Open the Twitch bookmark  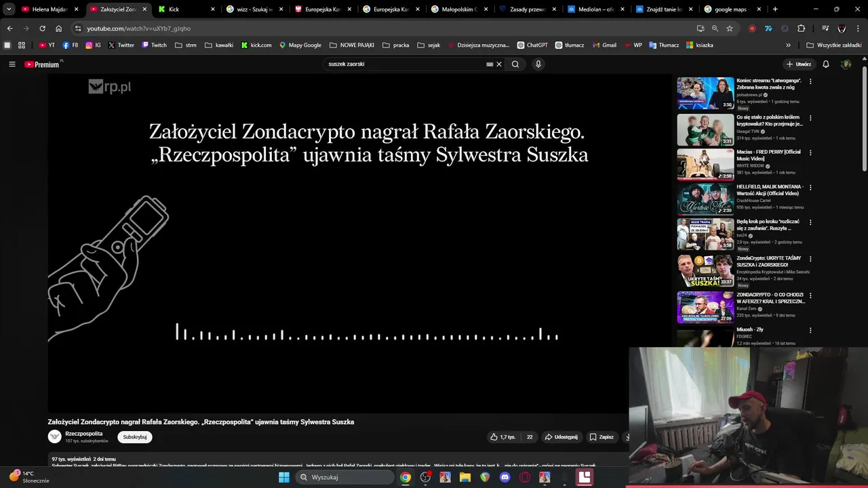click(154, 45)
